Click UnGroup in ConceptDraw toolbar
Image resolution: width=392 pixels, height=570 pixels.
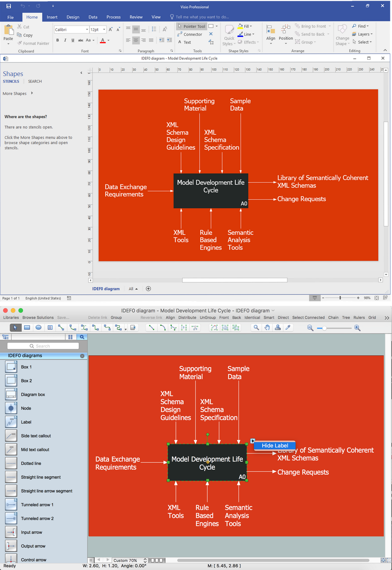coord(208,318)
